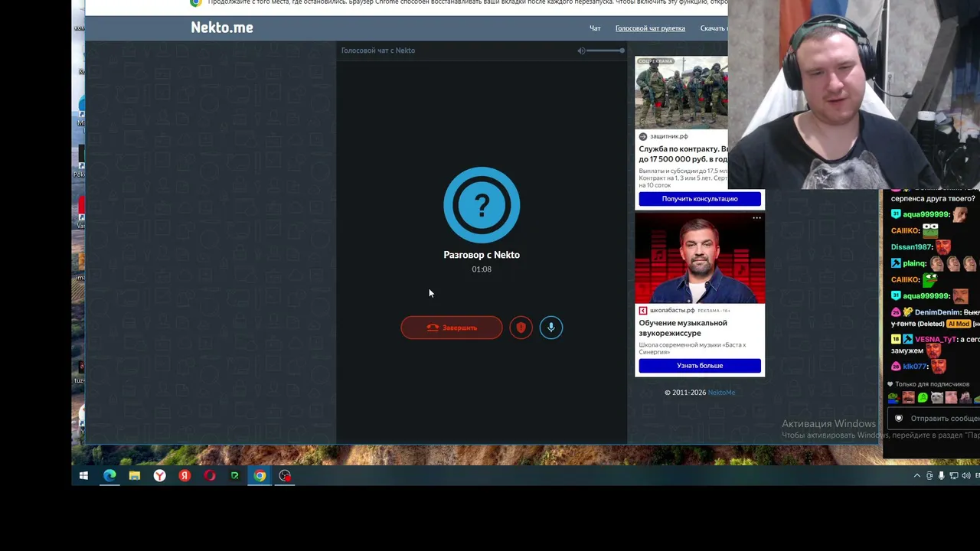Click the Голосовой чат с Nekto header text
Image resolution: width=980 pixels, height=551 pixels.
tap(378, 51)
